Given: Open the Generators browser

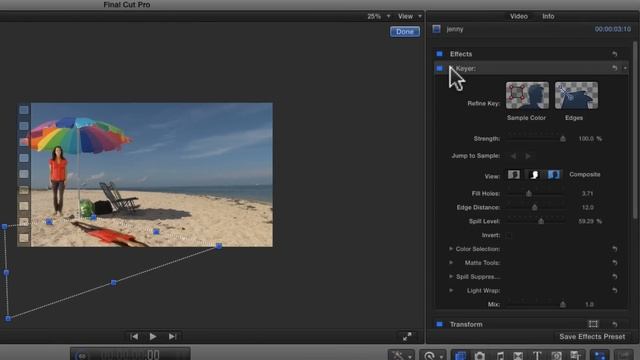Looking at the screenshot, I should [x=556, y=356].
